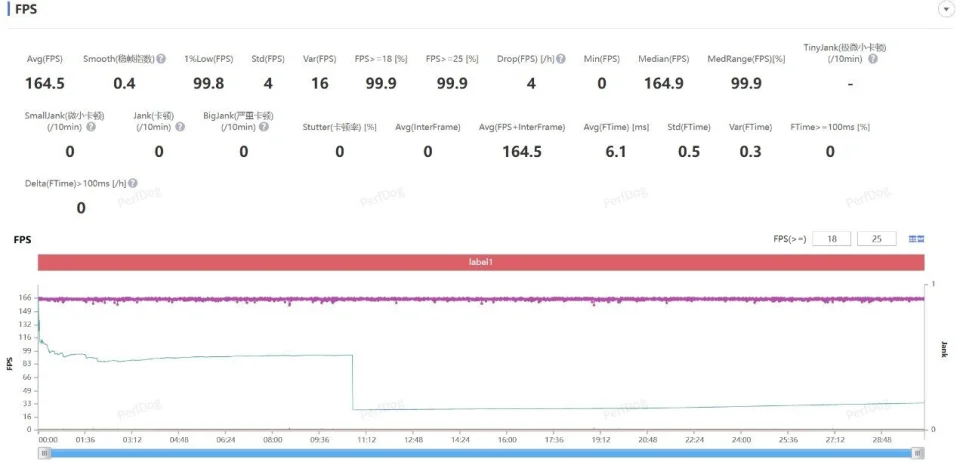
Task: Select the red label1 bar
Action: click(481, 262)
